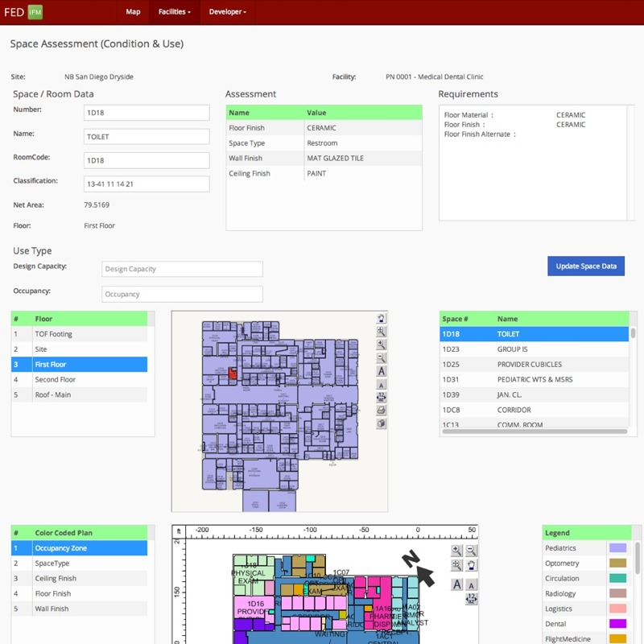Image resolution: width=644 pixels, height=644 pixels.
Task: Select TOF Footing floor row
Action: click(79, 334)
